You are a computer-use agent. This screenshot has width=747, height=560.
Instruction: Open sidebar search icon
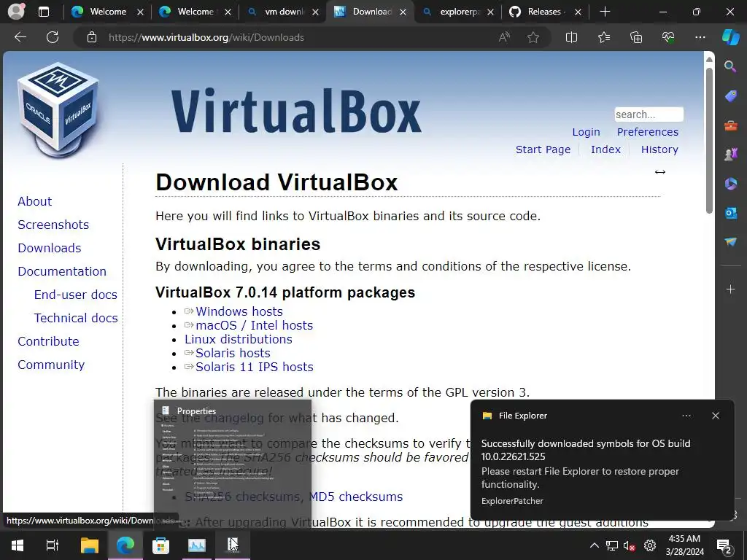tap(730, 66)
